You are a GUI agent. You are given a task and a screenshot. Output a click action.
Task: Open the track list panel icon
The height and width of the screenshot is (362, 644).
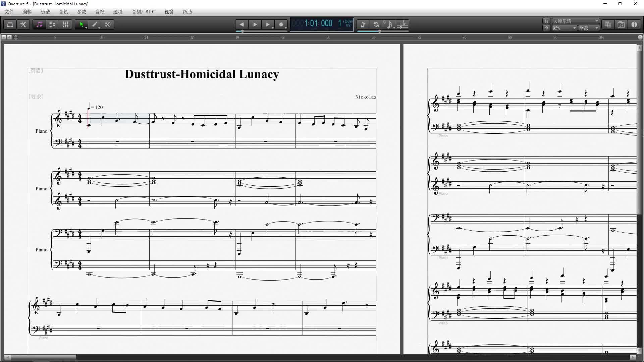tap(10, 24)
